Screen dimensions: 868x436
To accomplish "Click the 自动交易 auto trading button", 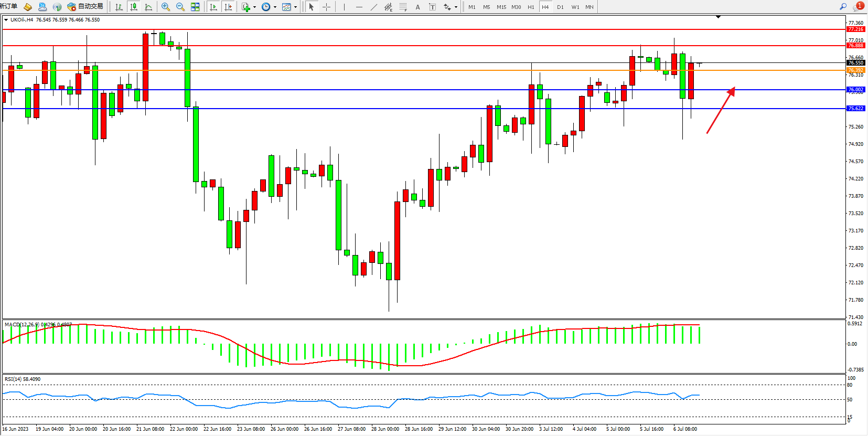I will (85, 7).
